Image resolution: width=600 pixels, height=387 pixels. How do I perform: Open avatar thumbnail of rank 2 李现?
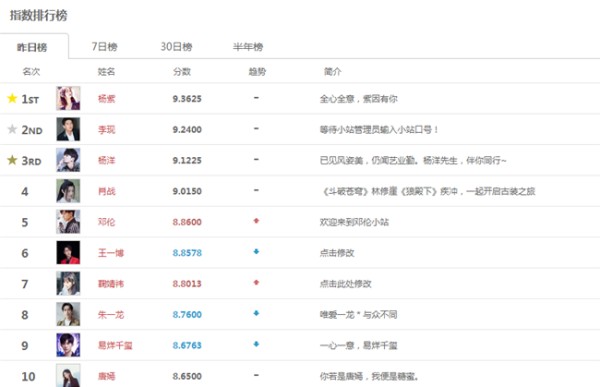click(68, 129)
